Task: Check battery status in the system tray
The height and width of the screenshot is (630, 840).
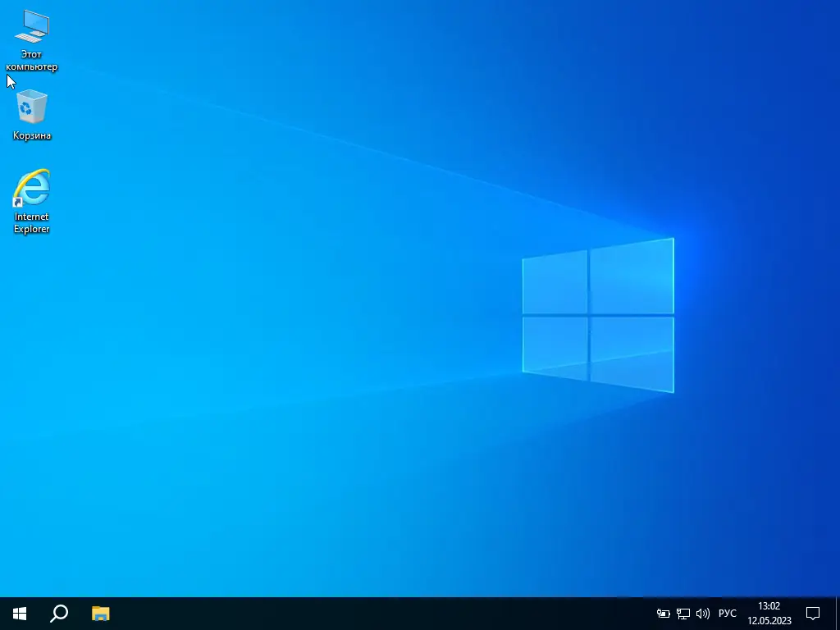Action: [x=663, y=613]
